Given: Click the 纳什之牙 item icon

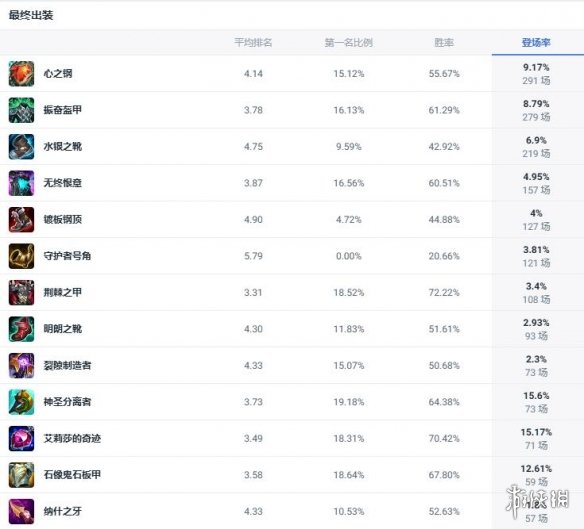Looking at the screenshot, I should (x=21, y=511).
